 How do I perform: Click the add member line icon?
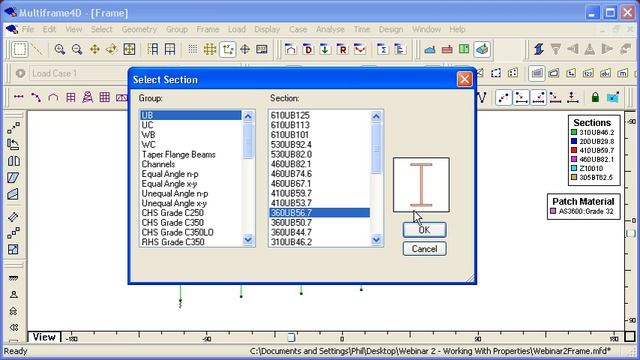[19, 97]
